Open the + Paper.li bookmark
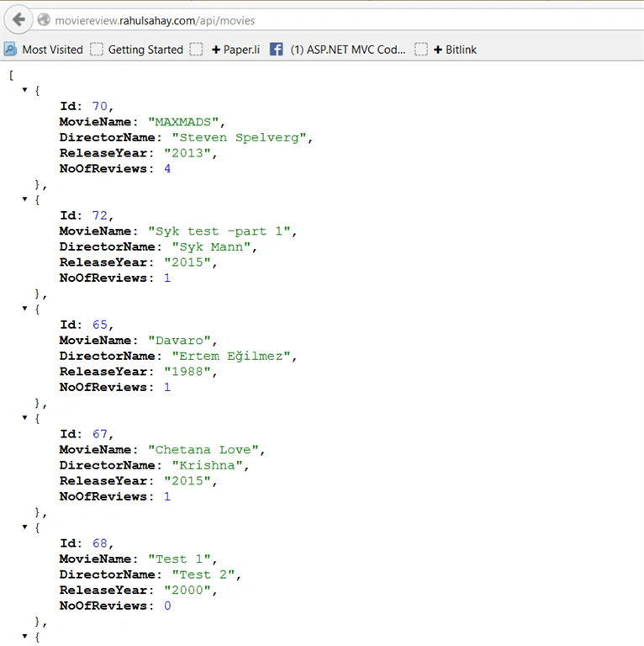The height and width of the screenshot is (646, 644). click(x=235, y=50)
